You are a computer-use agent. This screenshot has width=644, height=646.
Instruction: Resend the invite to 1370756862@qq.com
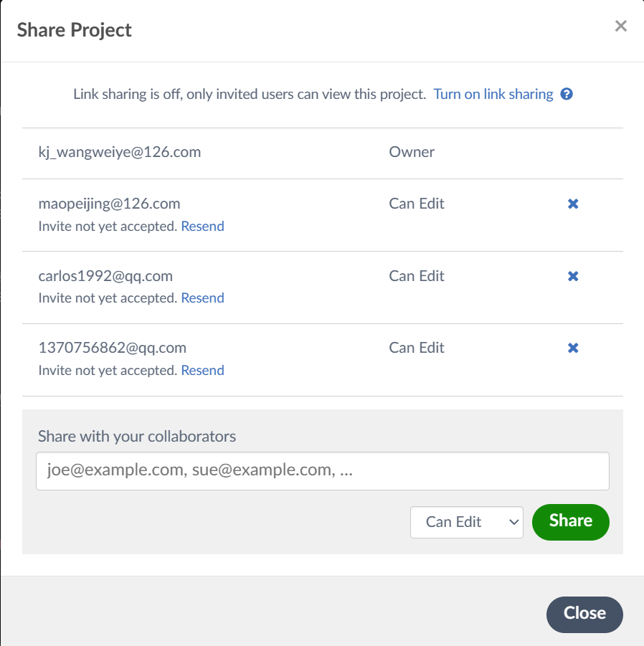tap(202, 370)
